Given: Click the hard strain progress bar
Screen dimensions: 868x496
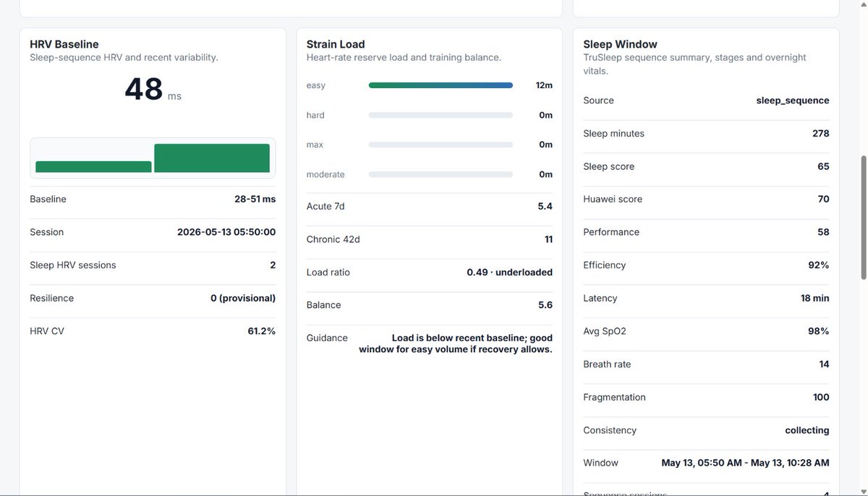Looking at the screenshot, I should [441, 115].
